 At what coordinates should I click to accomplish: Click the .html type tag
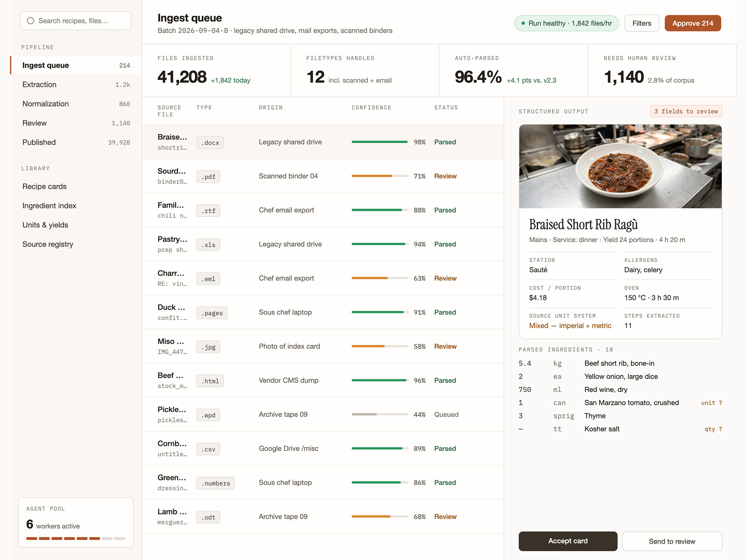210,381
